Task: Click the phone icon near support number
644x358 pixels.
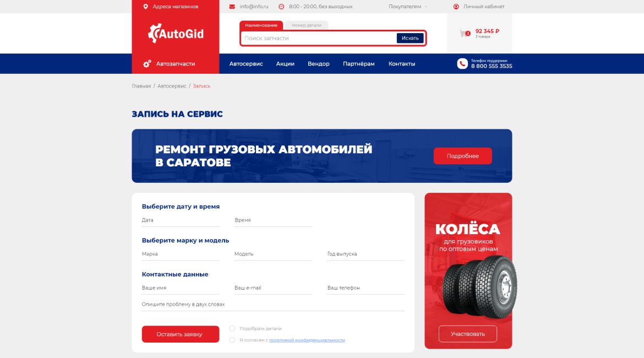Action: [x=462, y=63]
